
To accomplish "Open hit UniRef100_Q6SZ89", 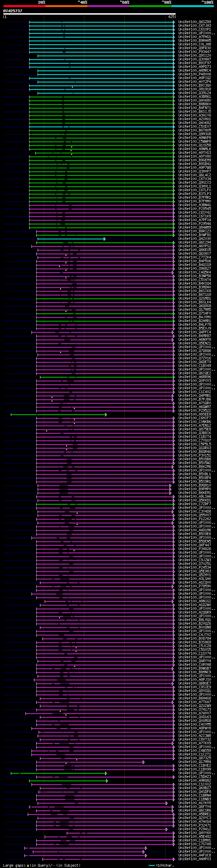I will 195,22.
